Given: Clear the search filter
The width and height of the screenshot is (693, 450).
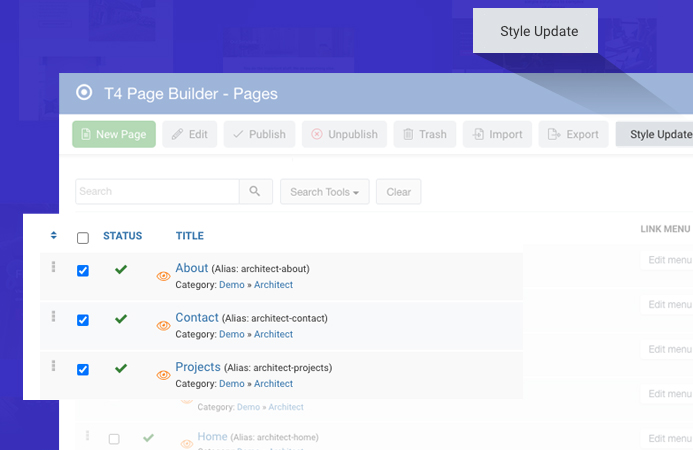Looking at the screenshot, I should click(x=398, y=192).
